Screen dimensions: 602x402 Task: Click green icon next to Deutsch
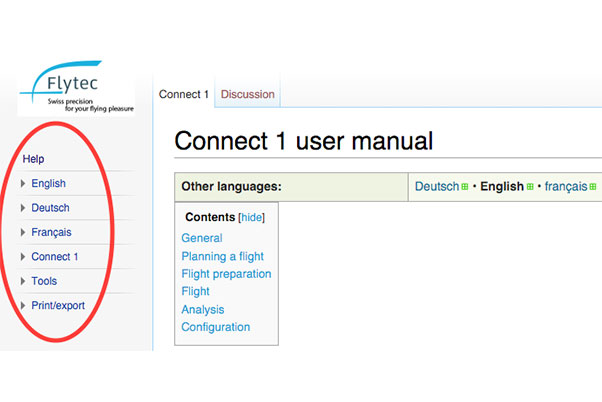[465, 187]
